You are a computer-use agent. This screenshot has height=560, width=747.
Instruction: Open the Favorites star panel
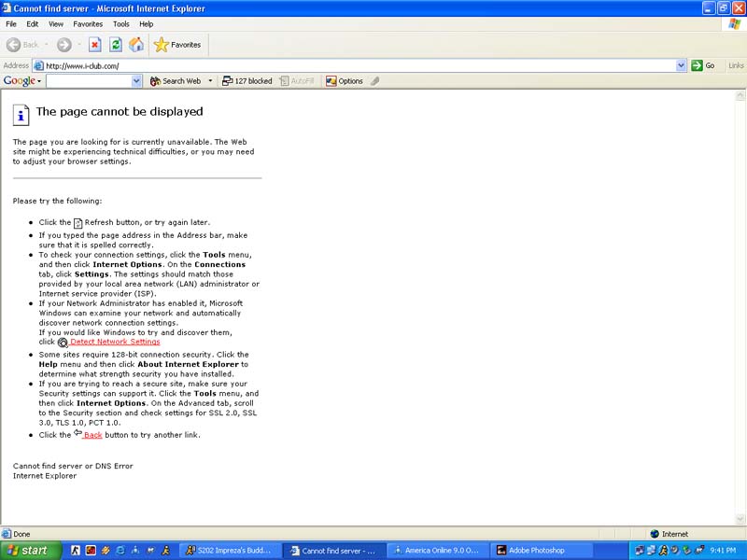(x=177, y=45)
